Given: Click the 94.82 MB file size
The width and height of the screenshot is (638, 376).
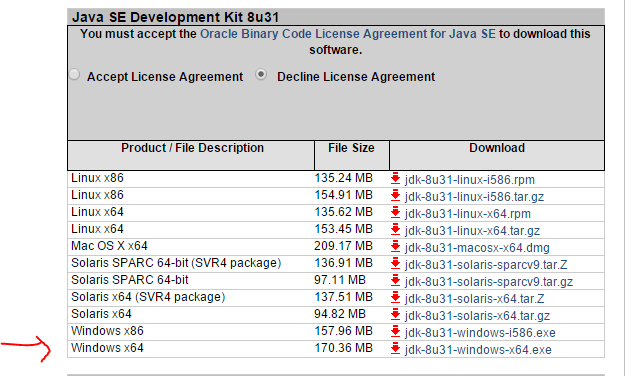Looking at the screenshot, I should click(340, 314).
